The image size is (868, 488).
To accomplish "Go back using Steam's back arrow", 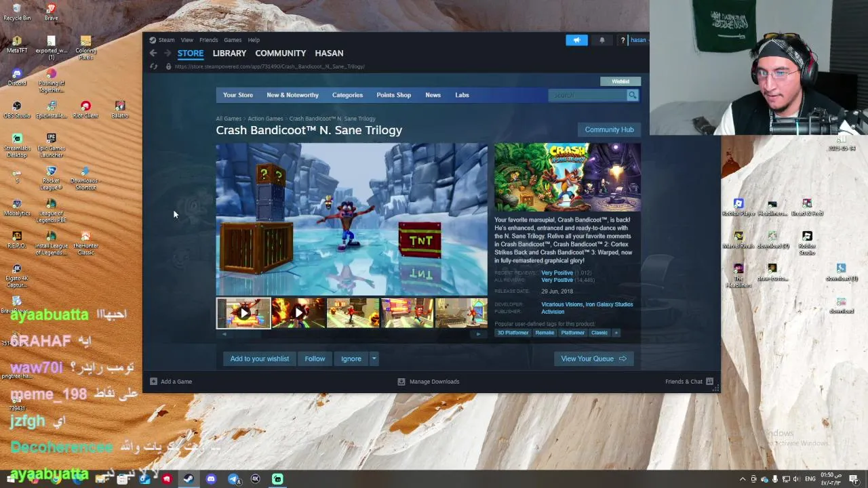I will pos(153,53).
